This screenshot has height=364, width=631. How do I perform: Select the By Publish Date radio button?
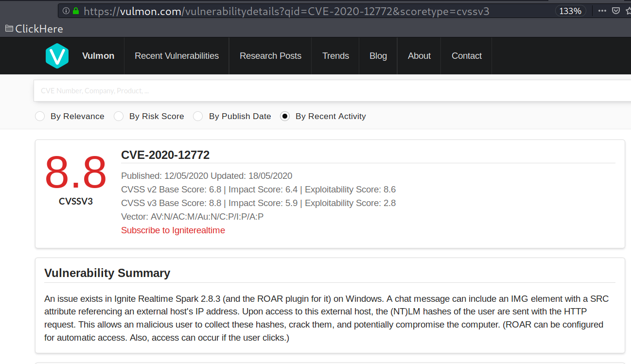tap(198, 116)
